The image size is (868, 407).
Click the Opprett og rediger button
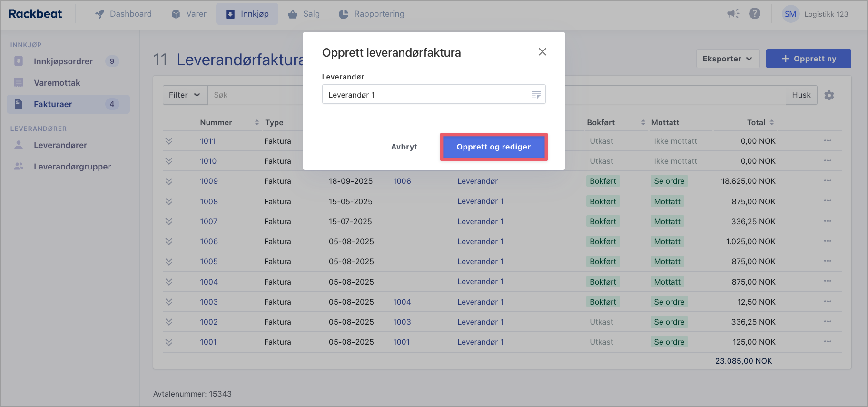click(493, 147)
